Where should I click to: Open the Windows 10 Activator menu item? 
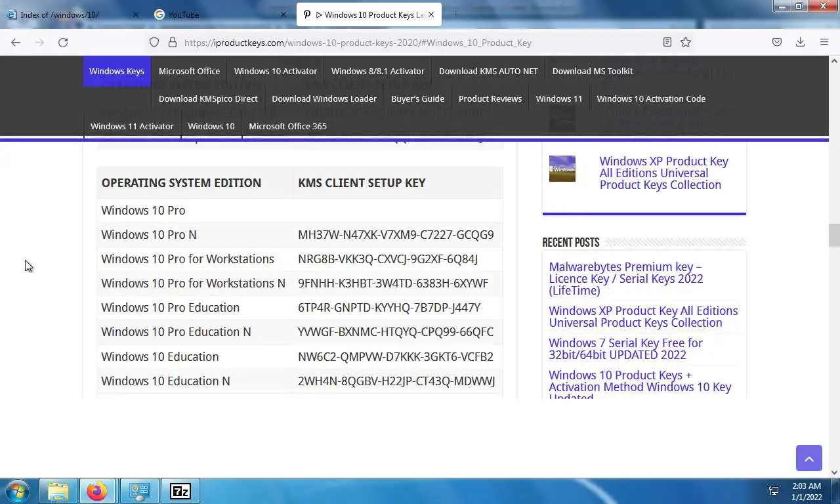(276, 71)
